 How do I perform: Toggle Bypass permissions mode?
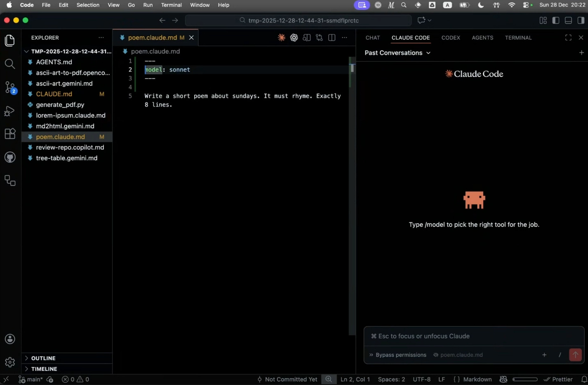[397, 355]
